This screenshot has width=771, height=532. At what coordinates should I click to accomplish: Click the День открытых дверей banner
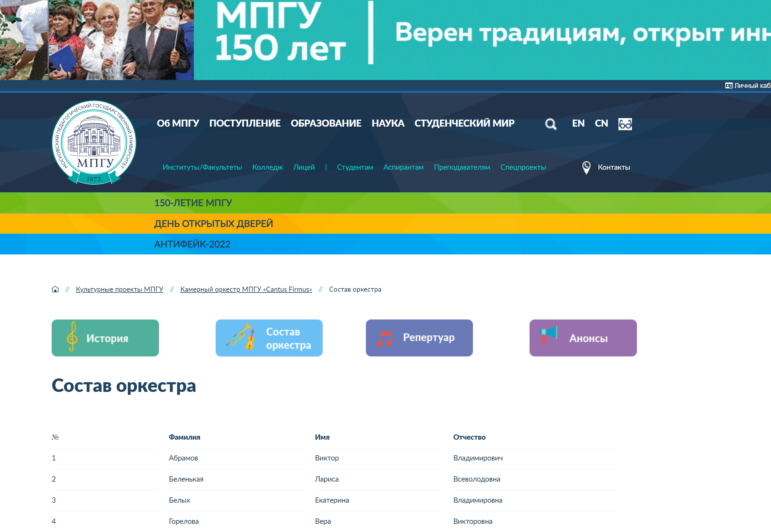pyautogui.click(x=385, y=223)
